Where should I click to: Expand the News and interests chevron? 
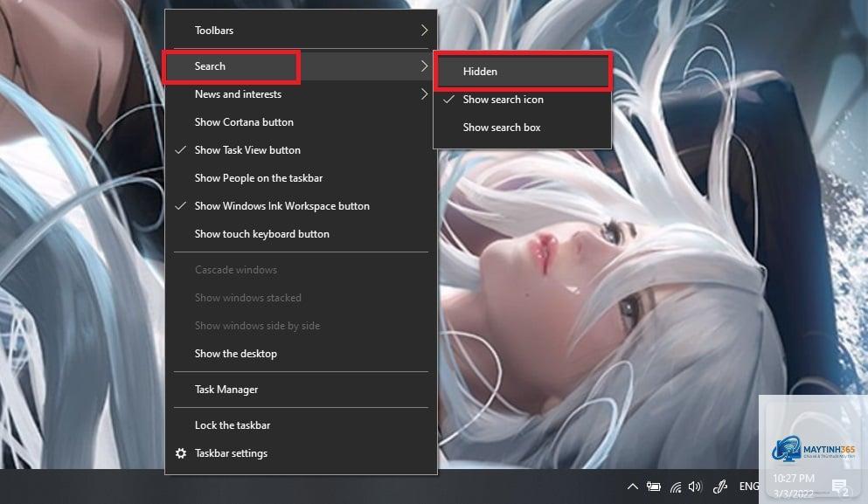[x=424, y=94]
